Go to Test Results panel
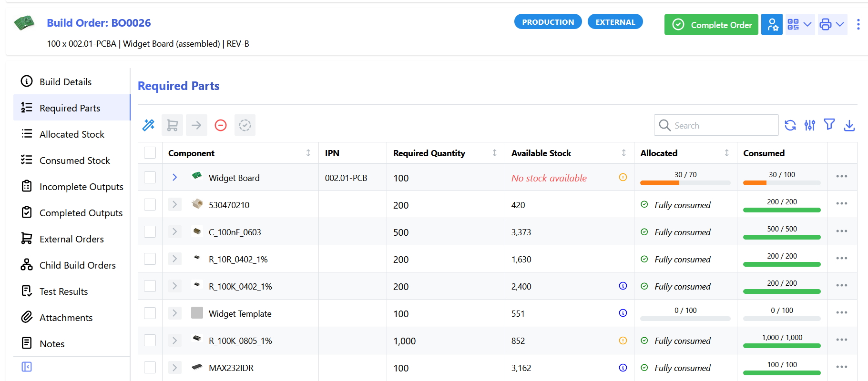 [x=63, y=291]
